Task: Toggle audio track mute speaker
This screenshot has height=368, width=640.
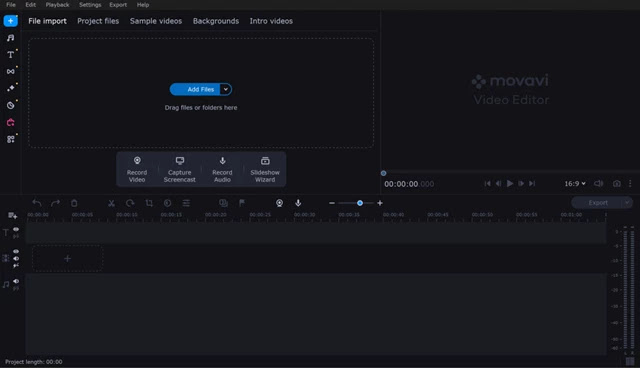Action: [16, 281]
